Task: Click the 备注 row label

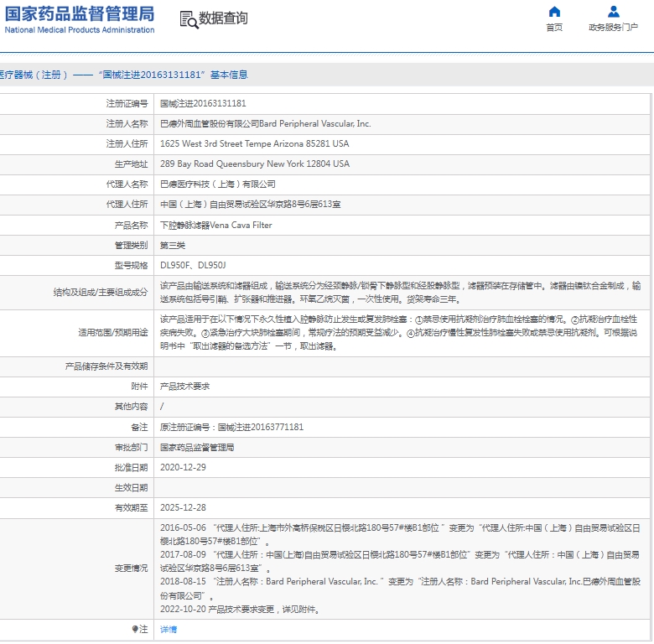Action: (x=139, y=427)
